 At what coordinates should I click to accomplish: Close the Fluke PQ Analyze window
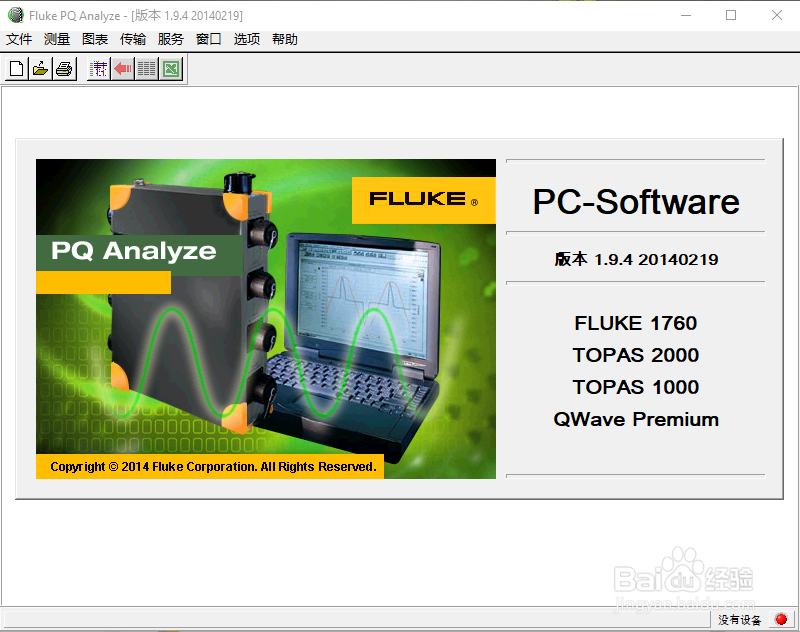pos(777,15)
